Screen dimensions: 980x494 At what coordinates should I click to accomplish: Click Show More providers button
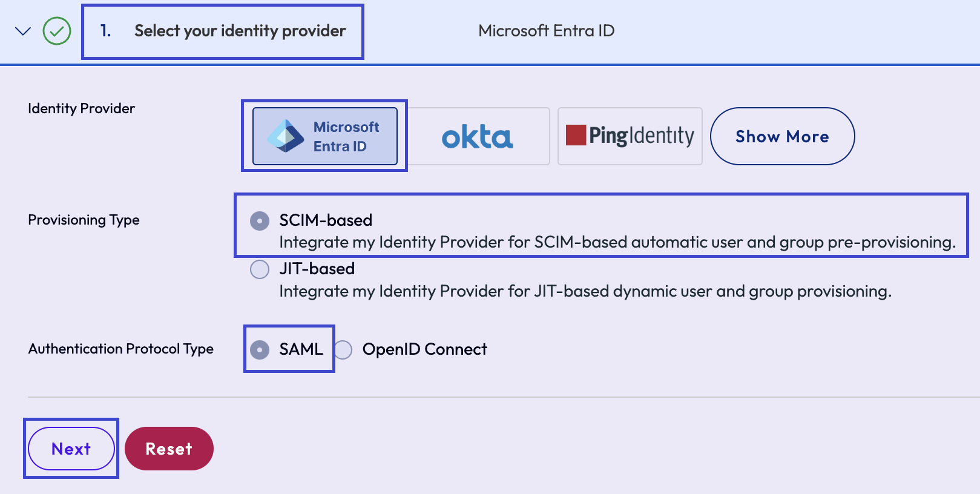[782, 136]
